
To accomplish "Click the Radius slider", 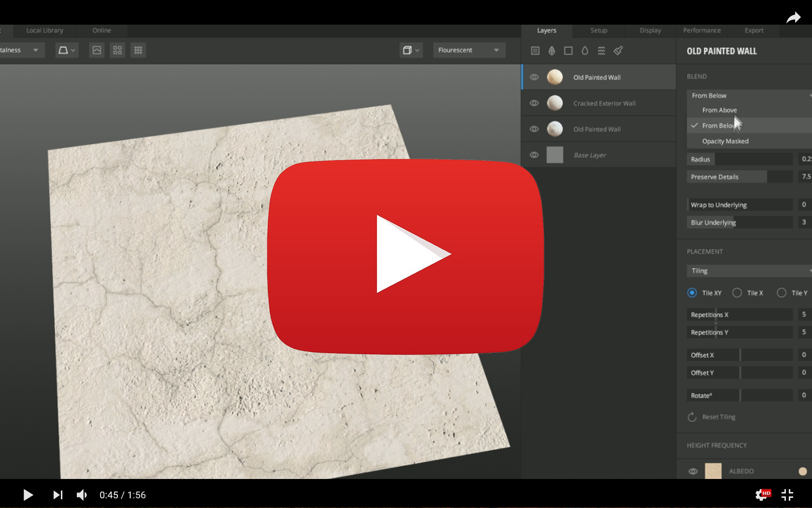I will (x=739, y=159).
